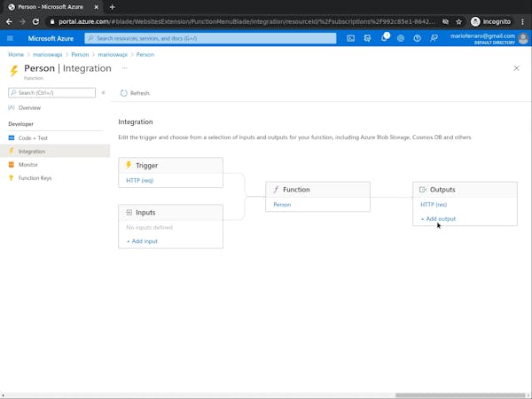This screenshot has width=532, height=399.
Task: Open the blade's more options ellipsis
Action: click(x=125, y=67)
